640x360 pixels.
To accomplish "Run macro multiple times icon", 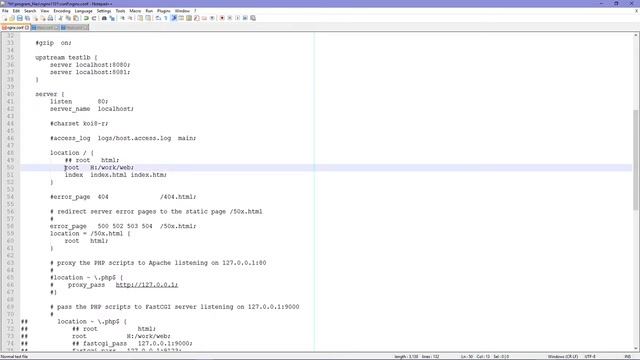I will (x=245, y=18).
